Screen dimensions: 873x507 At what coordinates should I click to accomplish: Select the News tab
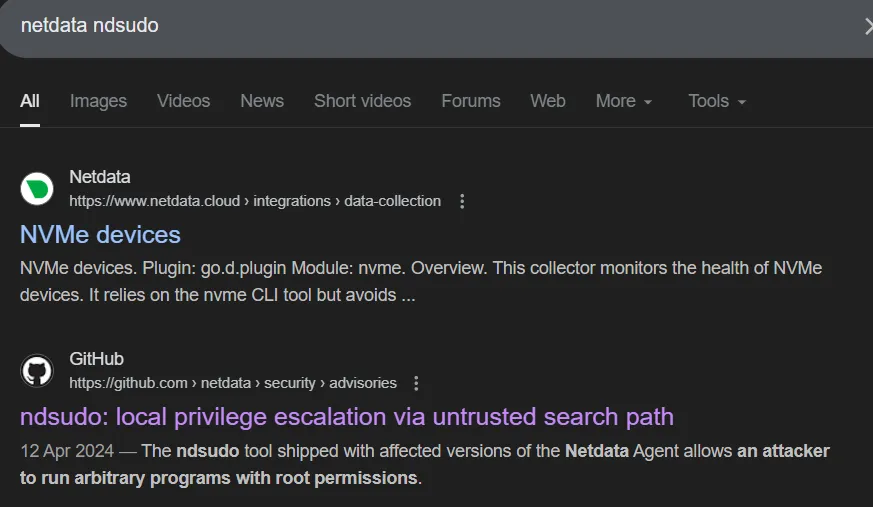coord(262,101)
